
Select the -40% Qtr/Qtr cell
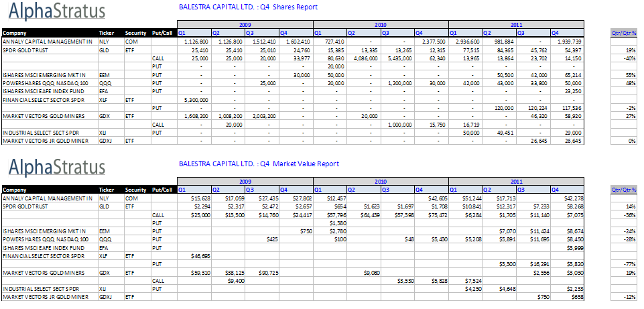pyautogui.click(x=624, y=58)
